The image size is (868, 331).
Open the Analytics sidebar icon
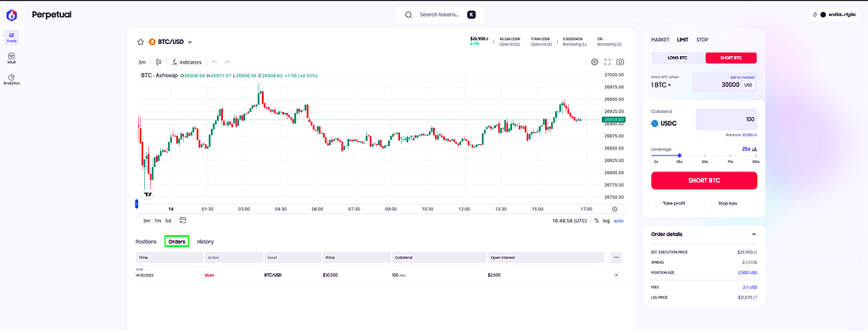(12, 79)
